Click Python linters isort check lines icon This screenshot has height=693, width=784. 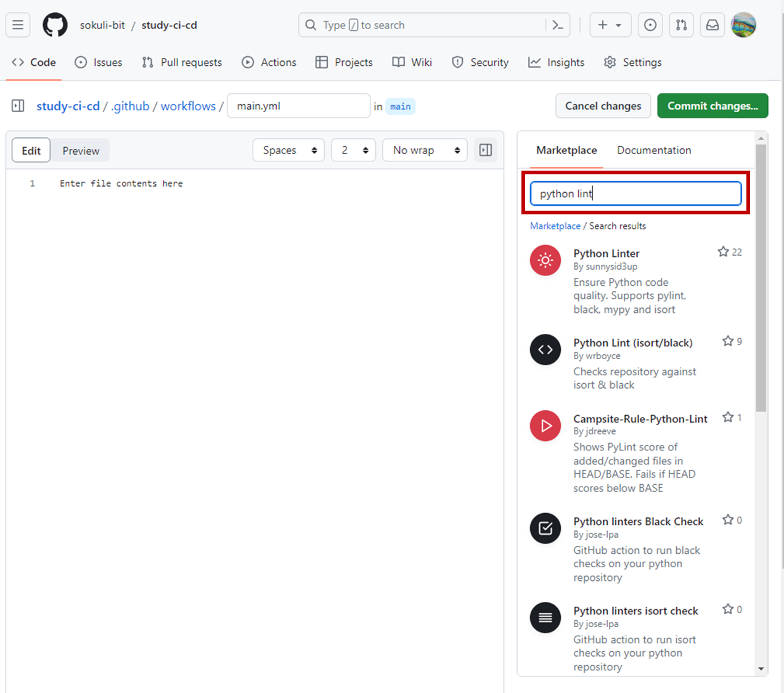pyautogui.click(x=545, y=618)
